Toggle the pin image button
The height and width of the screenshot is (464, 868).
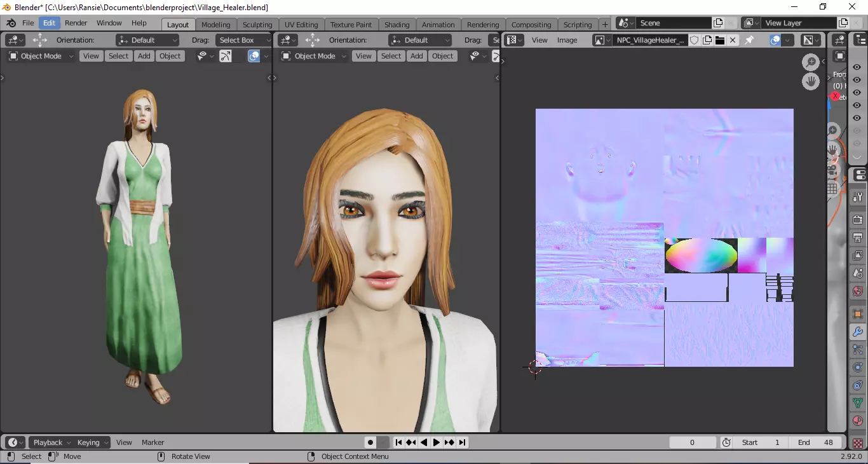click(750, 40)
